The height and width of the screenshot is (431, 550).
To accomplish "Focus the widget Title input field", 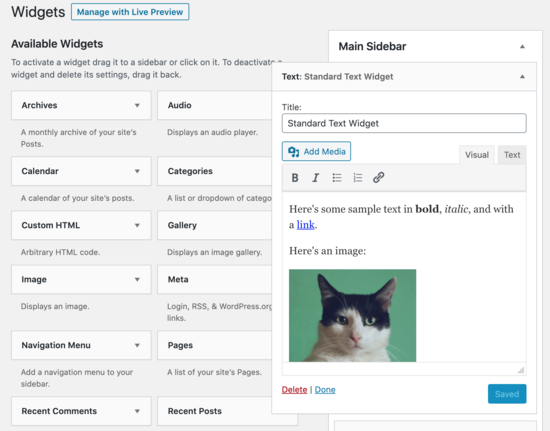I will click(404, 123).
